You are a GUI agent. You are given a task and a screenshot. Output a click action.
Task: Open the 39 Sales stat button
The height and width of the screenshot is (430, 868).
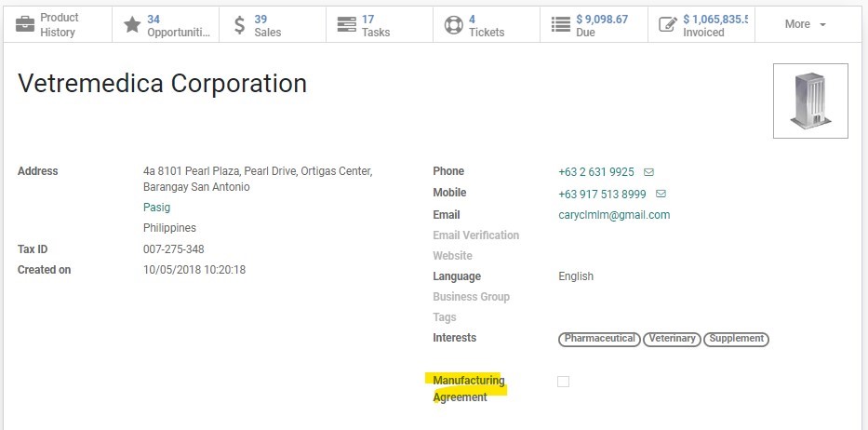click(x=273, y=25)
